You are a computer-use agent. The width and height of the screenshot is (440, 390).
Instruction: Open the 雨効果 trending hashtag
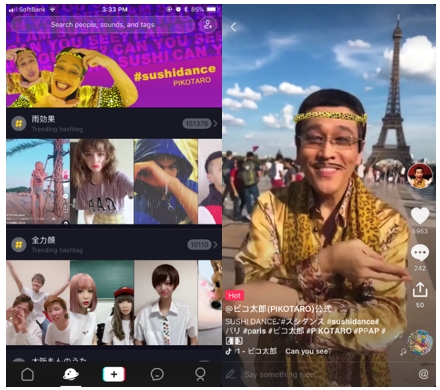pos(114,124)
